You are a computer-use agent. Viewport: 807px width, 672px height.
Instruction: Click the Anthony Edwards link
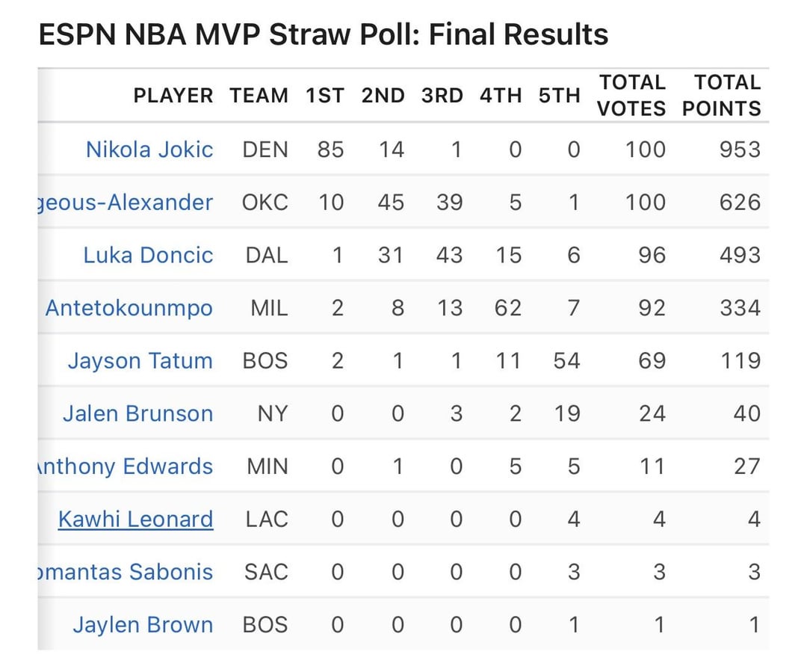(125, 466)
